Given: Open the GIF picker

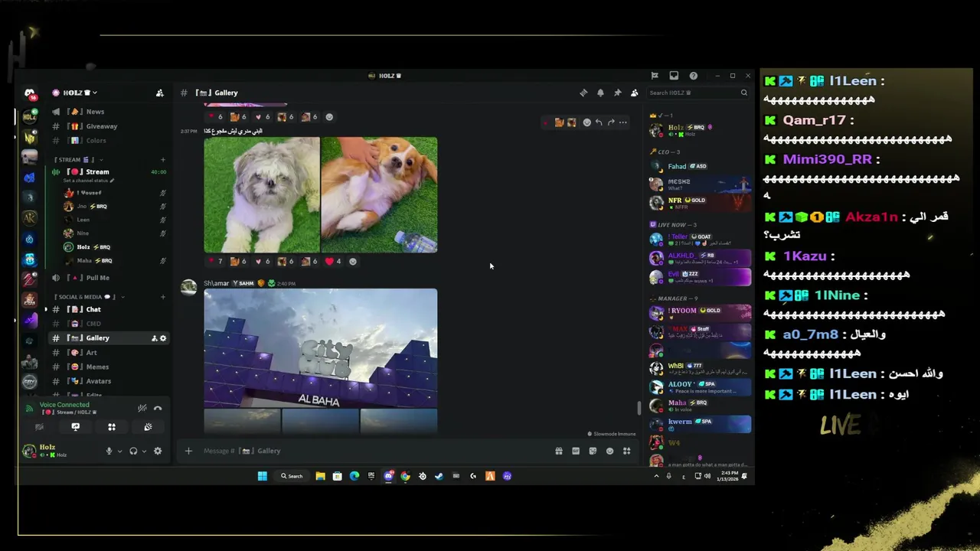Looking at the screenshot, I should (576, 451).
